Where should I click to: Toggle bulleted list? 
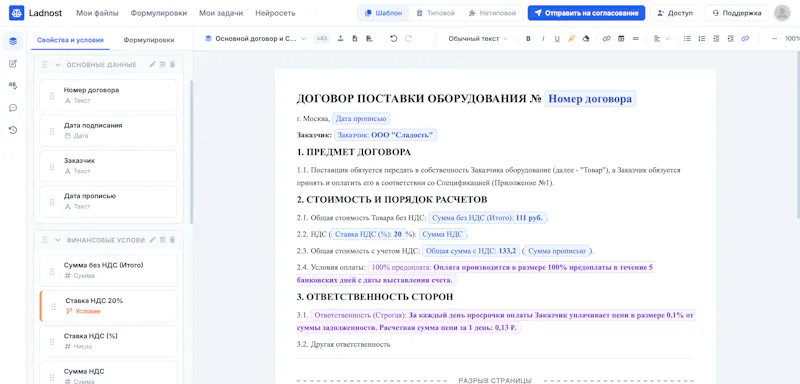tap(687, 38)
